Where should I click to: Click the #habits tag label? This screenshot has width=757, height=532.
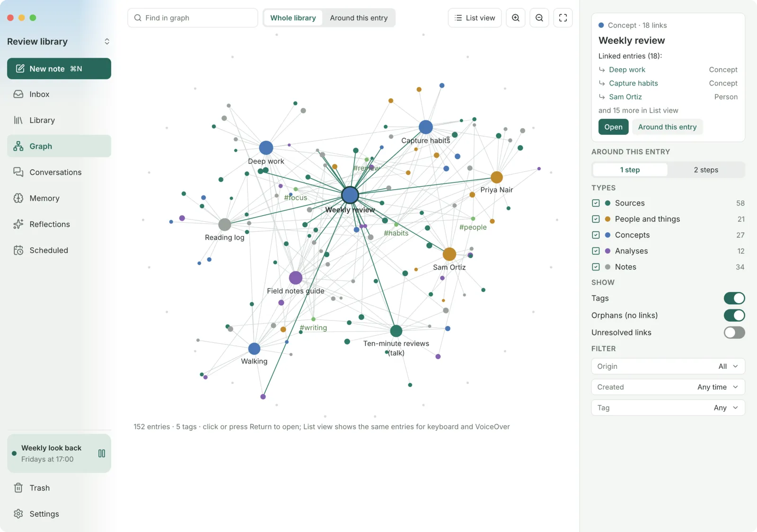point(396,233)
